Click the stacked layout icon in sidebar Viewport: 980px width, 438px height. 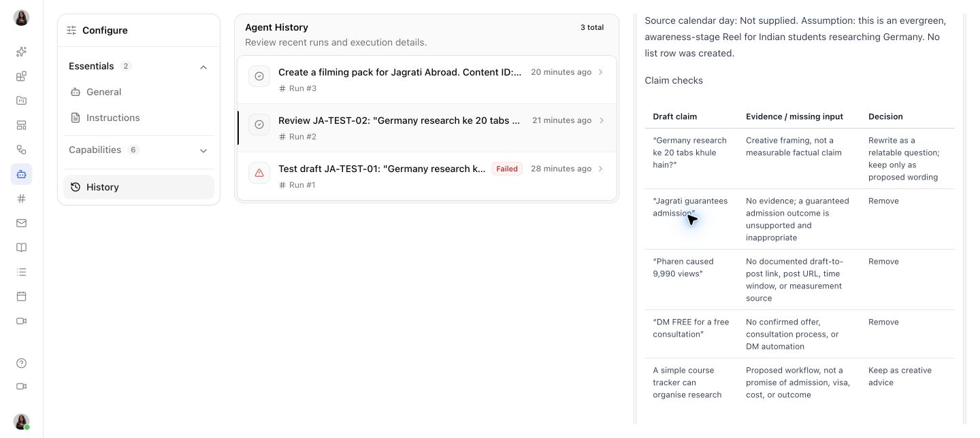(x=21, y=125)
